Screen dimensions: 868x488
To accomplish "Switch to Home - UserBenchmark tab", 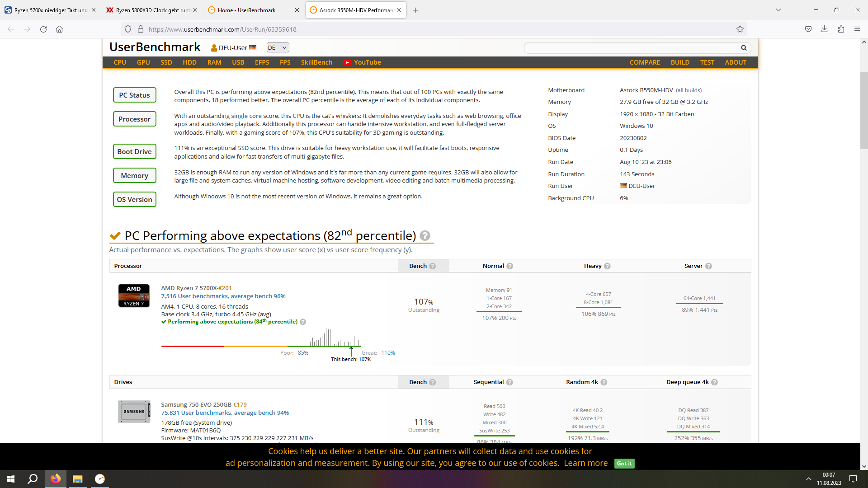I will (x=246, y=10).
